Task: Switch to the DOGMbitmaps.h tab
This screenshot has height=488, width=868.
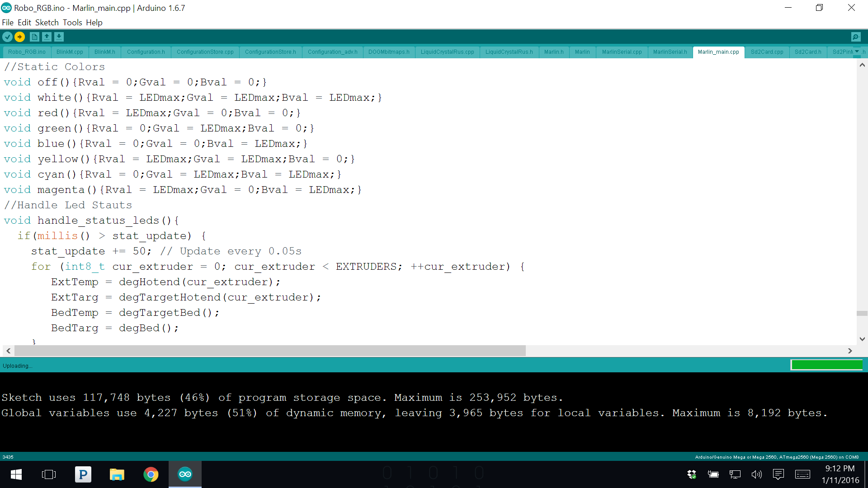Action: click(389, 52)
